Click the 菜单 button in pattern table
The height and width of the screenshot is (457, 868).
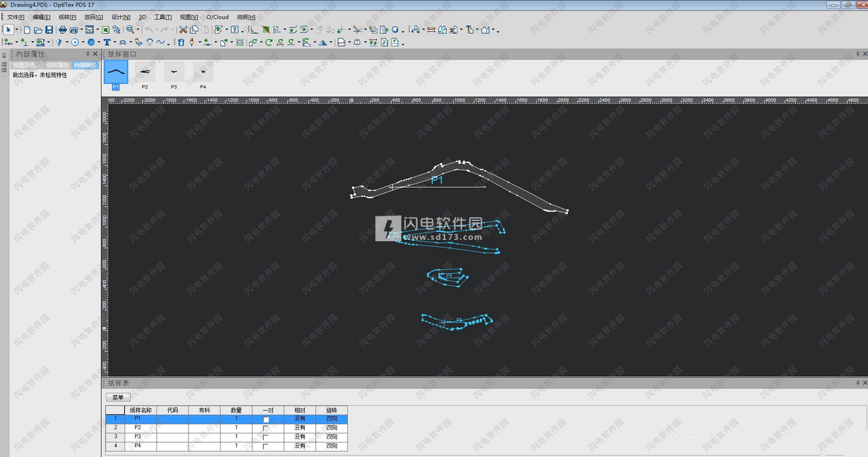[x=118, y=397]
